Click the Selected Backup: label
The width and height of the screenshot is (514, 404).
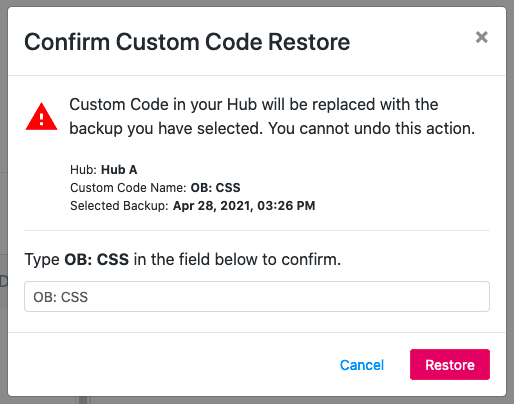pyautogui.click(x=119, y=206)
